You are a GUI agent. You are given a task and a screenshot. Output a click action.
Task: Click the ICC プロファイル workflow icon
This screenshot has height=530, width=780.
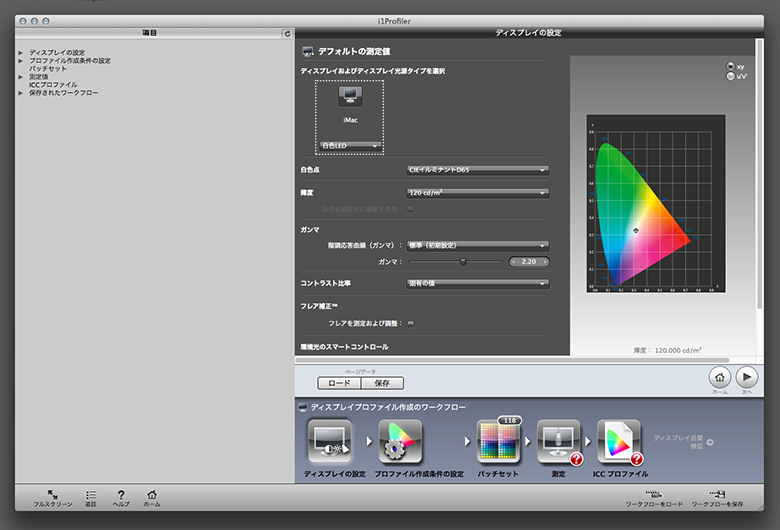[x=618, y=442]
